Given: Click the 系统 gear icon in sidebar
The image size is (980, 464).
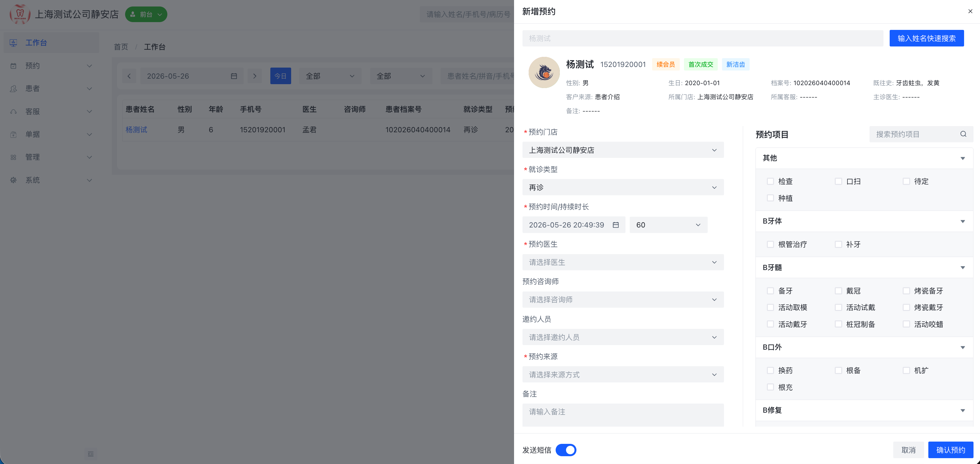Looking at the screenshot, I should (13, 180).
